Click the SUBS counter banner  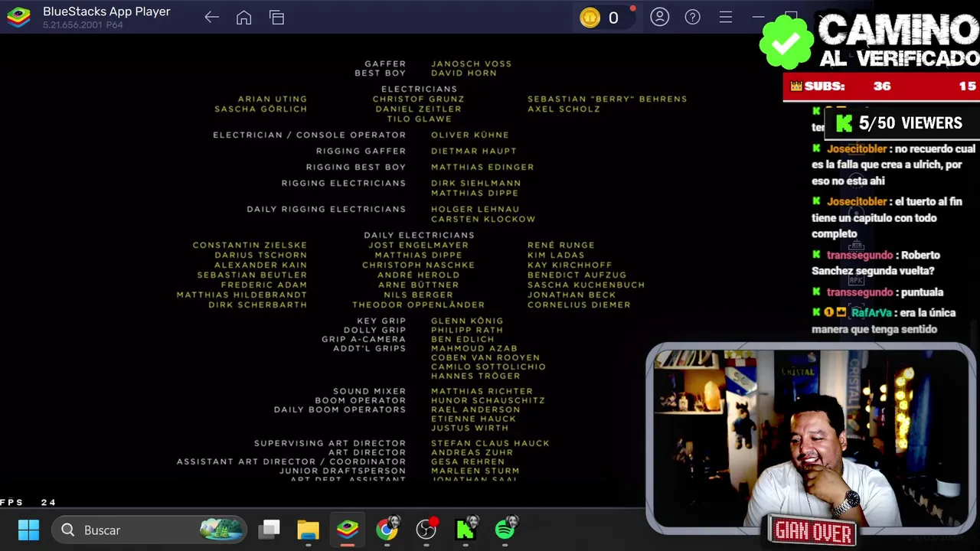[881, 86]
